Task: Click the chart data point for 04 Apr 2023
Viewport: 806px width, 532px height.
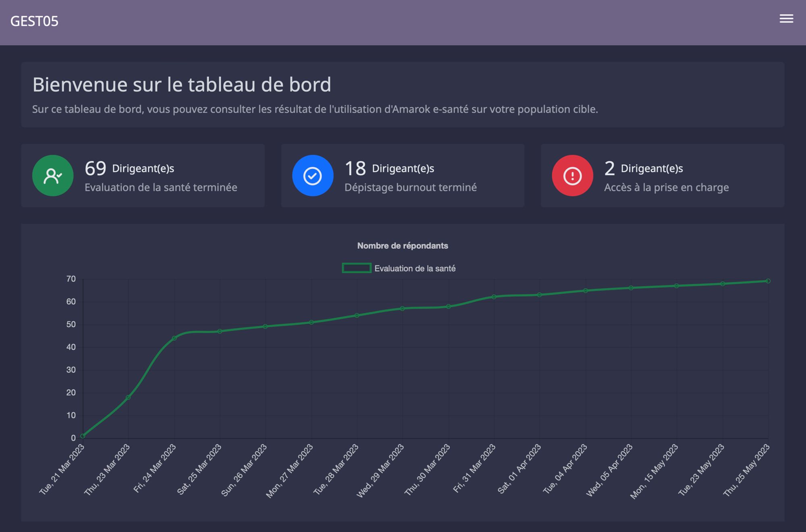Action: click(x=586, y=291)
